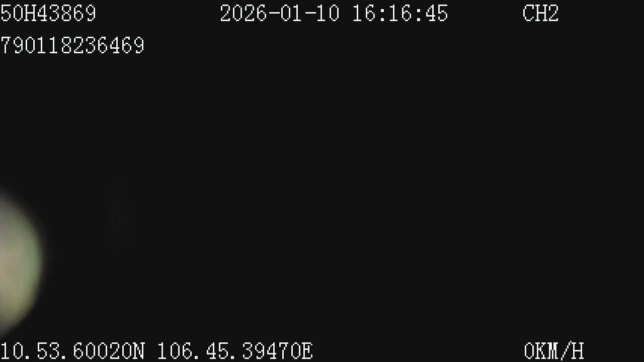The image size is (644, 362).
Task: Select the 0KM/H speed indicator
Action: click(x=554, y=351)
